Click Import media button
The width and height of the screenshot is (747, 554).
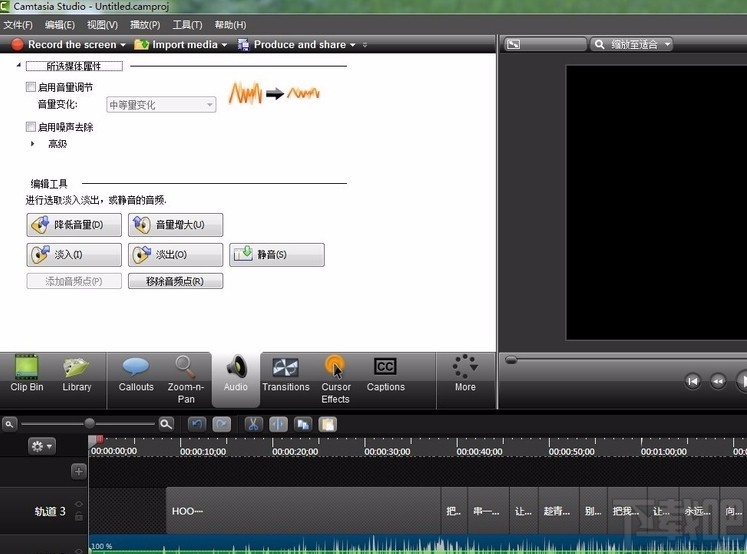pos(175,44)
